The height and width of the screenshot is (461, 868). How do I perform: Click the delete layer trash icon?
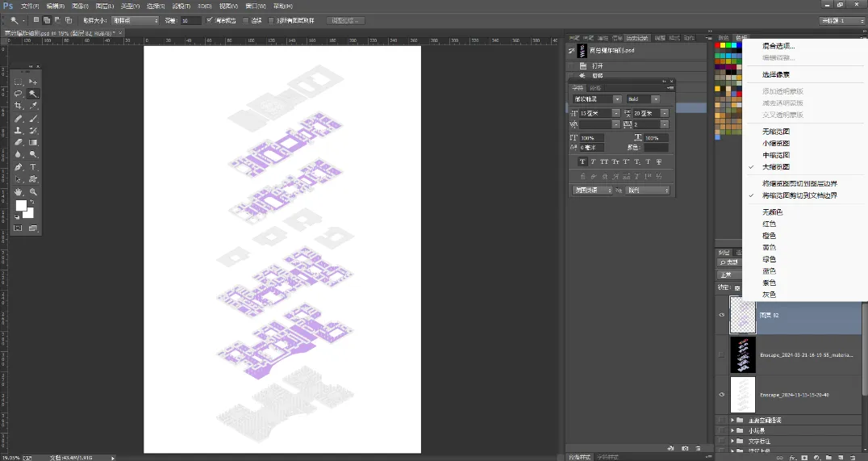point(853,458)
